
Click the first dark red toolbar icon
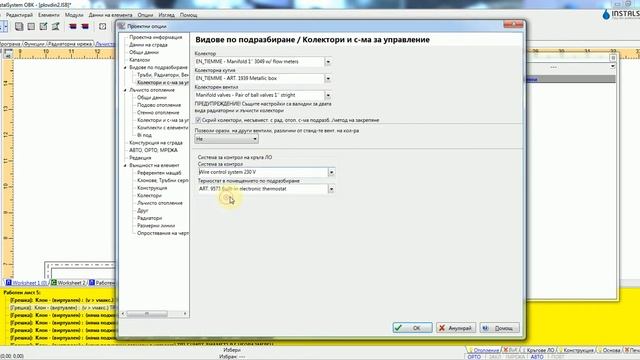pyautogui.click(x=73, y=27)
